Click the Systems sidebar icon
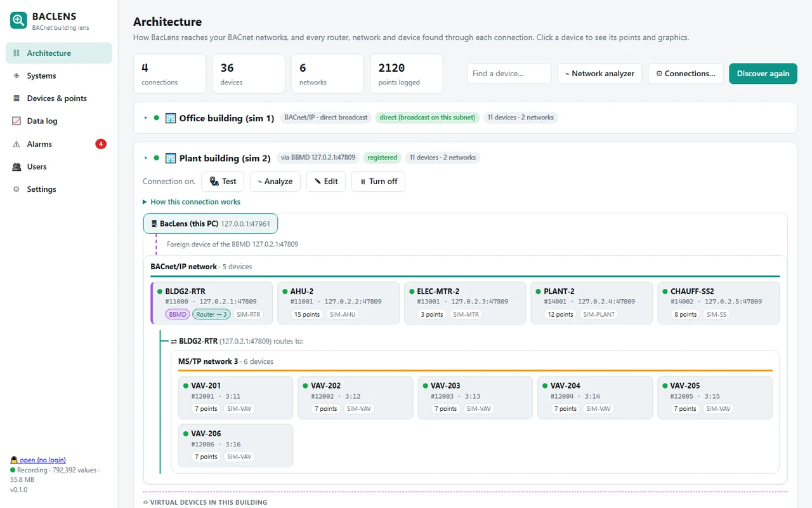 16,76
